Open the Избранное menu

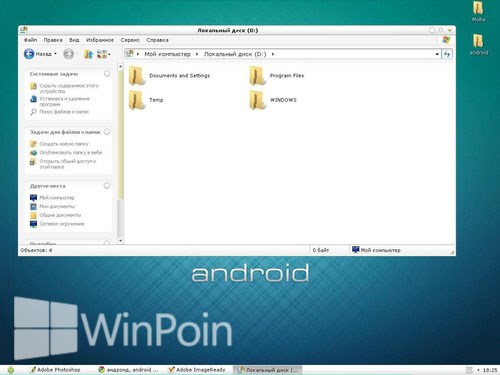pos(100,40)
